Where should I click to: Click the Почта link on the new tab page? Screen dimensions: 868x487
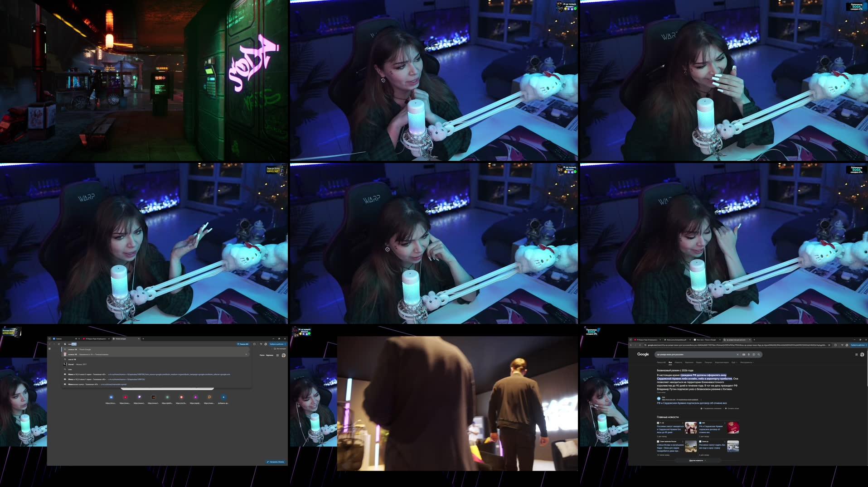[262, 356]
